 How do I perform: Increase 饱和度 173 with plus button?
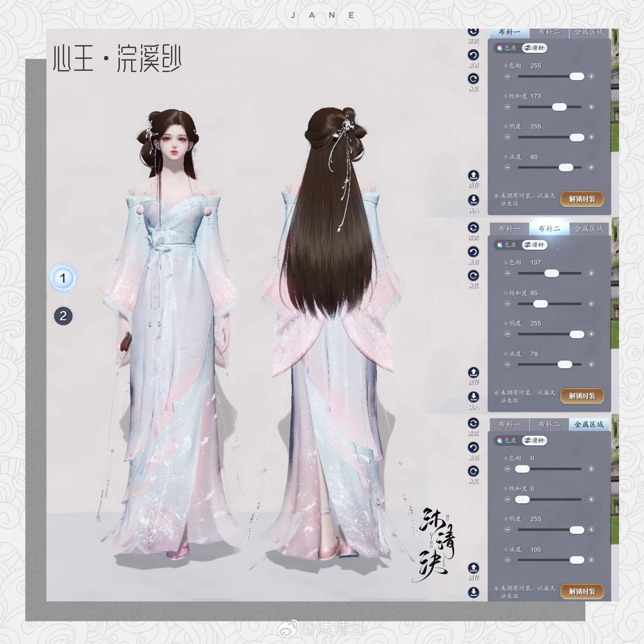coord(591,107)
